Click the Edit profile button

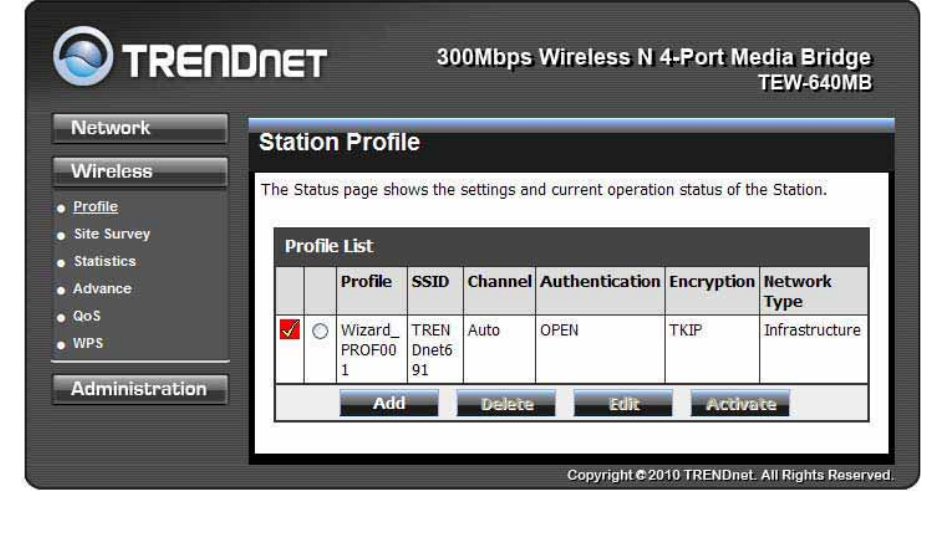tap(625, 404)
